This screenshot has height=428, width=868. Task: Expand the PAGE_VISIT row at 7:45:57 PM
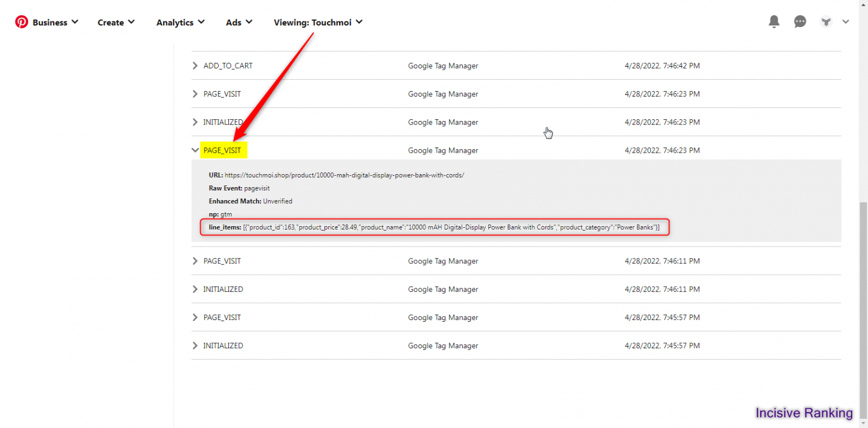click(195, 317)
